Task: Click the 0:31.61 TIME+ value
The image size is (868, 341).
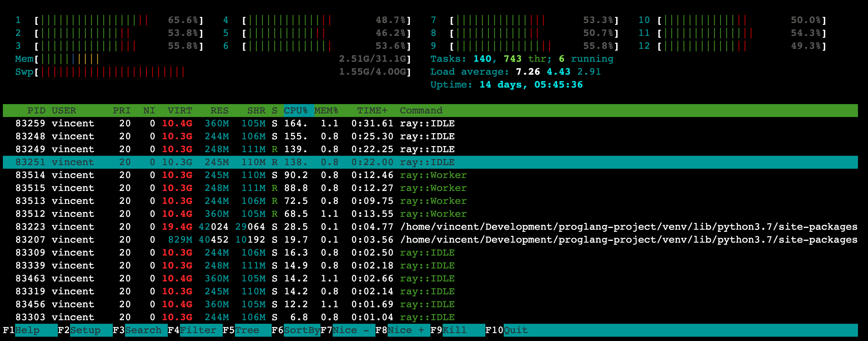Action: (372, 123)
